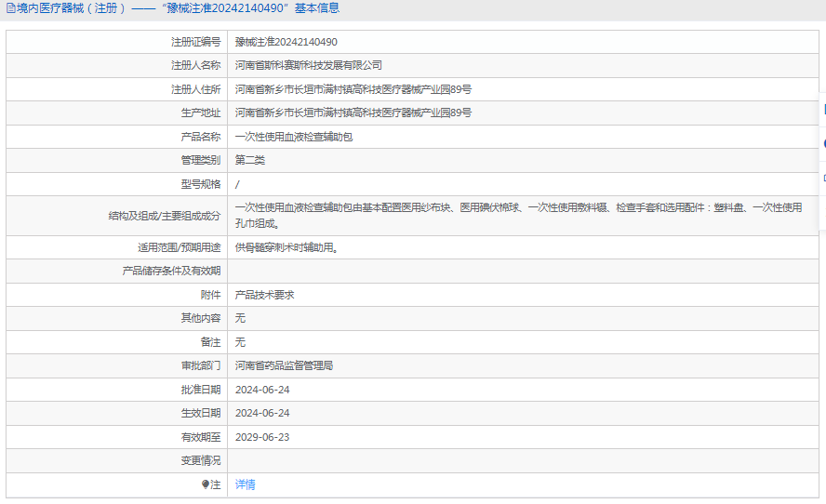Click the address value in 生产地址 row

click(353, 113)
